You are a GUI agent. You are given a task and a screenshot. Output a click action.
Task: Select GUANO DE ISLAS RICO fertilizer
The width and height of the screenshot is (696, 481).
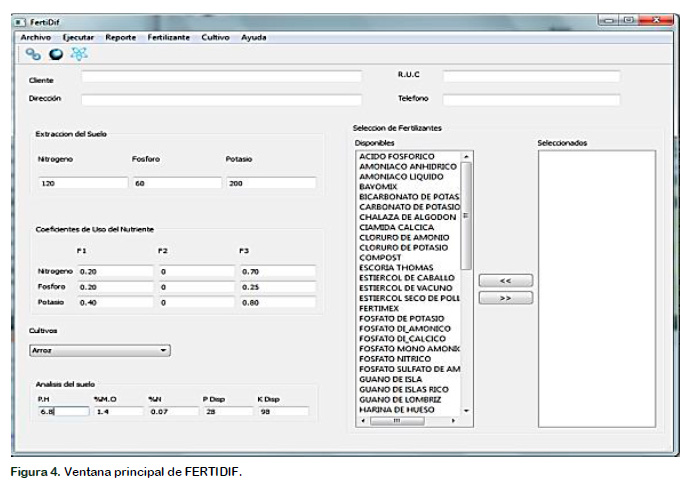tap(403, 390)
